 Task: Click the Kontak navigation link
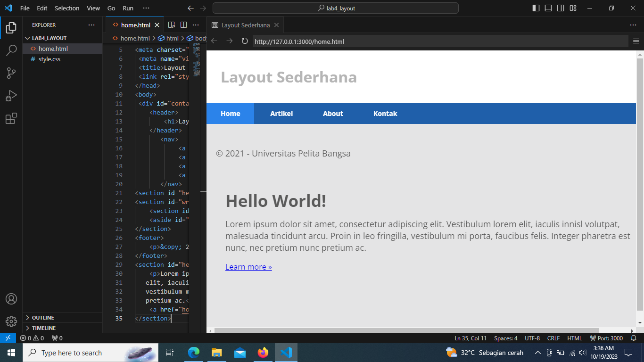pyautogui.click(x=385, y=113)
